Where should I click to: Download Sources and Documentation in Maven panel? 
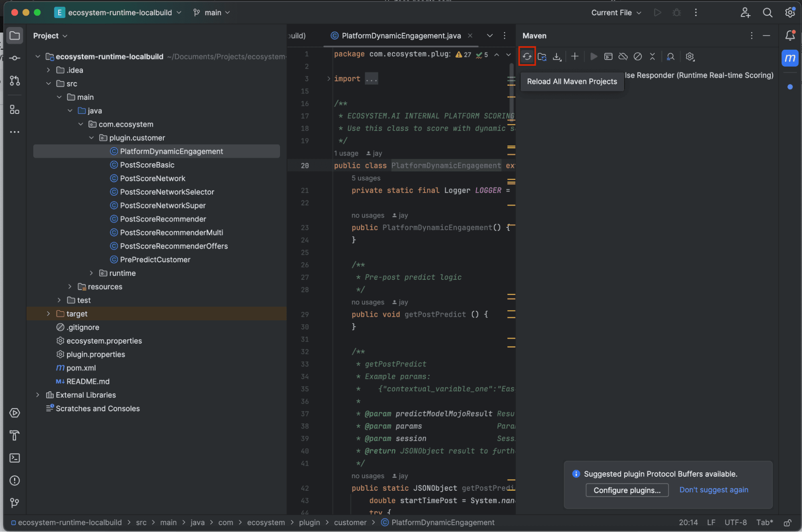(x=557, y=57)
